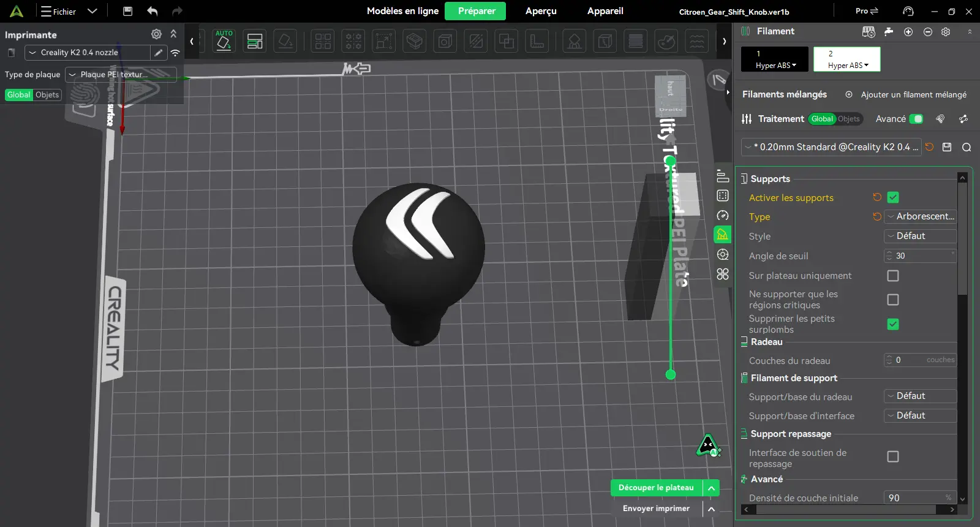980x527 pixels.
Task: Switch to the Aperçu tab
Action: [541, 11]
